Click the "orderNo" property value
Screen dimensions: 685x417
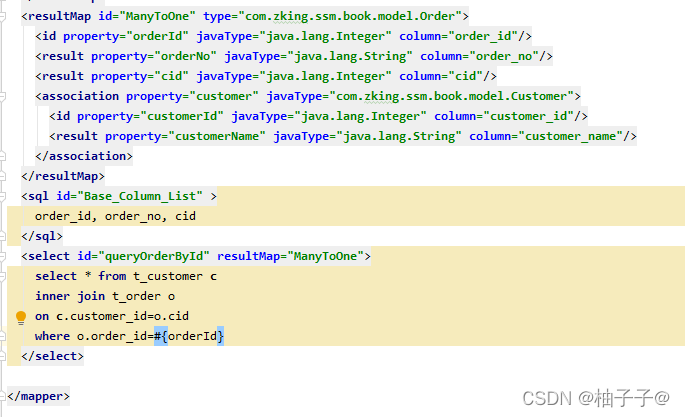click(x=186, y=56)
